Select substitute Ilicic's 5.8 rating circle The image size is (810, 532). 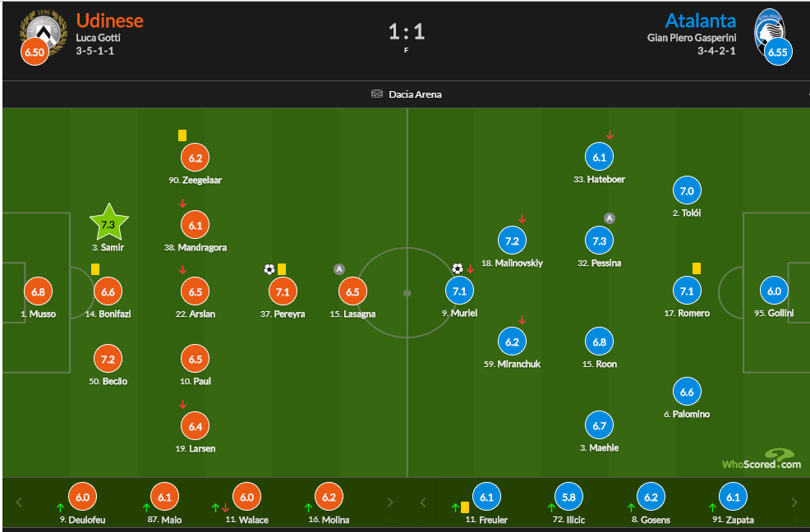[564, 498]
